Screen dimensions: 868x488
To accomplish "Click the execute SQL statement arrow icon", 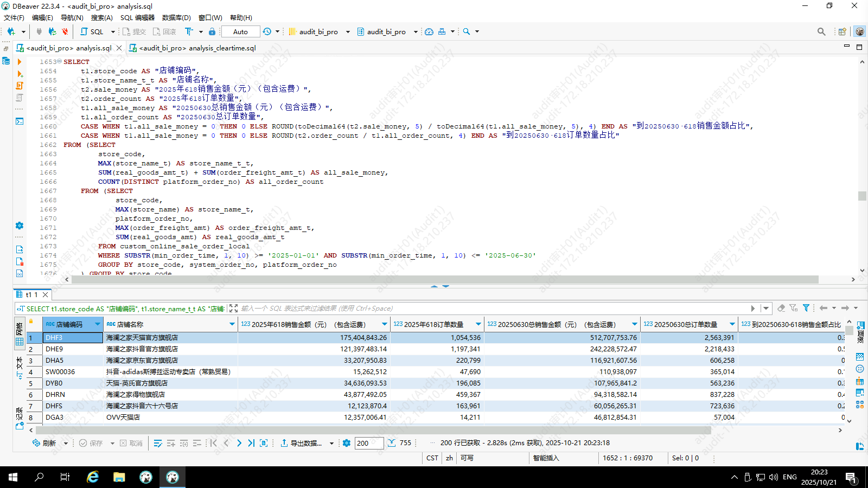I will coord(20,62).
